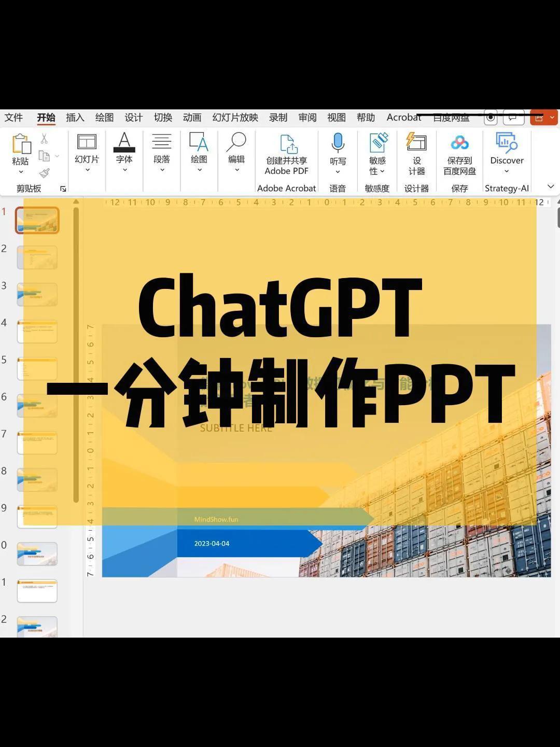Viewport: 560px width, 747px height.
Task: Select the 切换 (Transitions) tab
Action: tap(163, 118)
